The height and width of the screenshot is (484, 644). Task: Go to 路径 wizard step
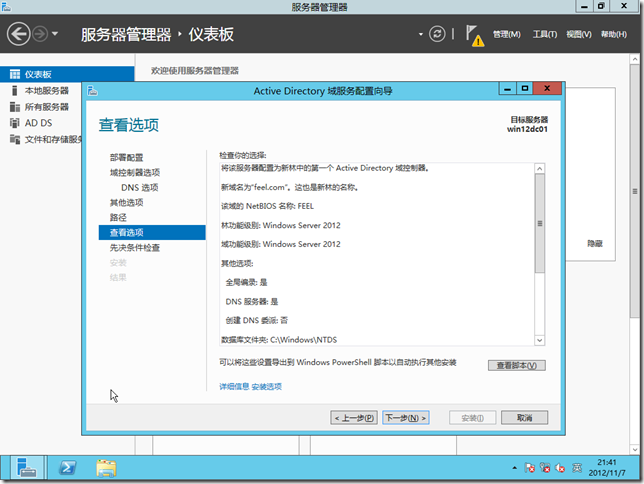coord(118,217)
